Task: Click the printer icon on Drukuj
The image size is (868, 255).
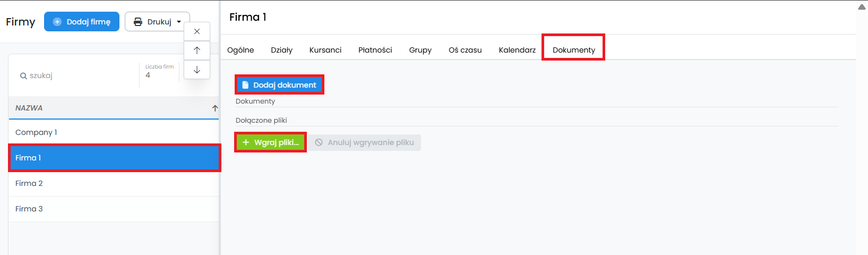Action: point(138,22)
